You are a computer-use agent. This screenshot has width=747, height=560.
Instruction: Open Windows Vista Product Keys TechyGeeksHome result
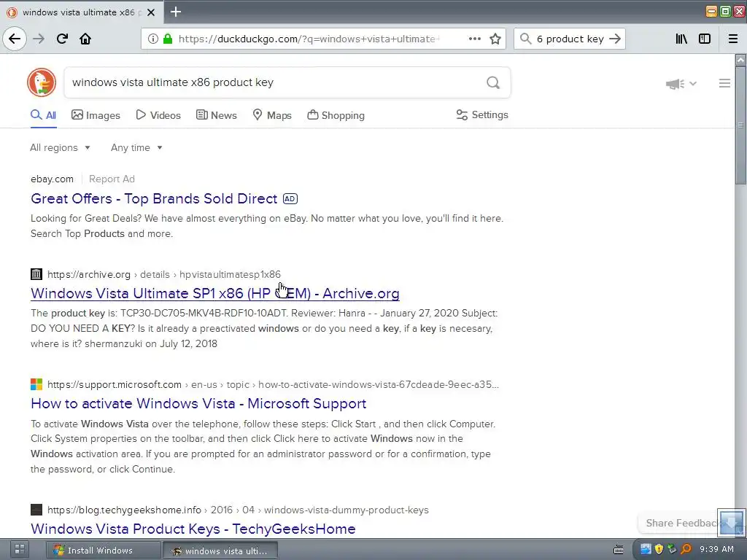(x=193, y=529)
